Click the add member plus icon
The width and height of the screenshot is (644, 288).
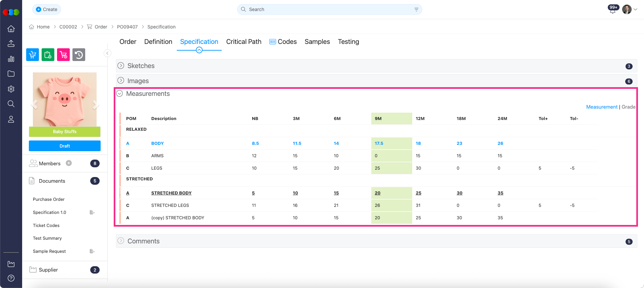69,163
